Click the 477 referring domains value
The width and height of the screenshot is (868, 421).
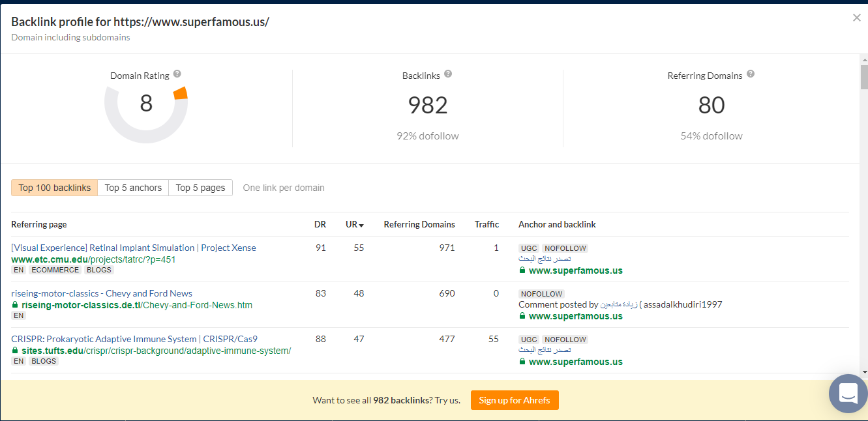point(447,339)
